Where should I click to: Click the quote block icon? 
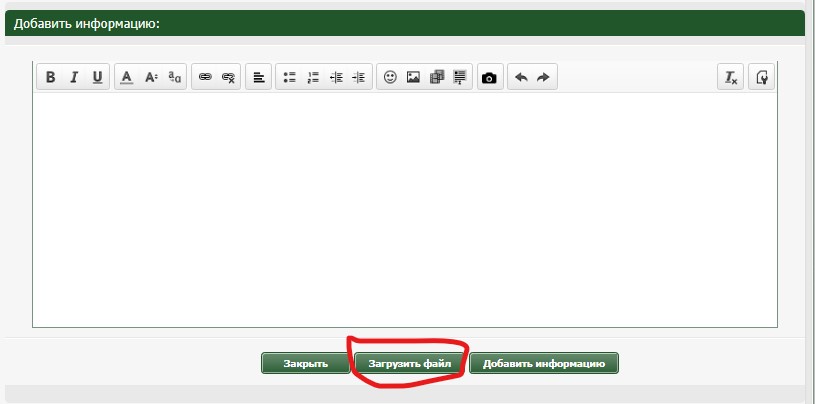pyautogui.click(x=459, y=77)
